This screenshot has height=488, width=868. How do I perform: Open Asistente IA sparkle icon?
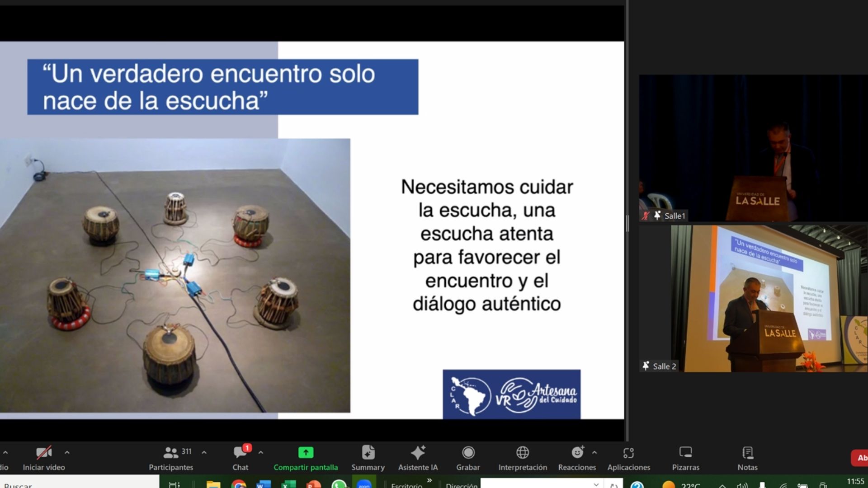pyautogui.click(x=418, y=453)
